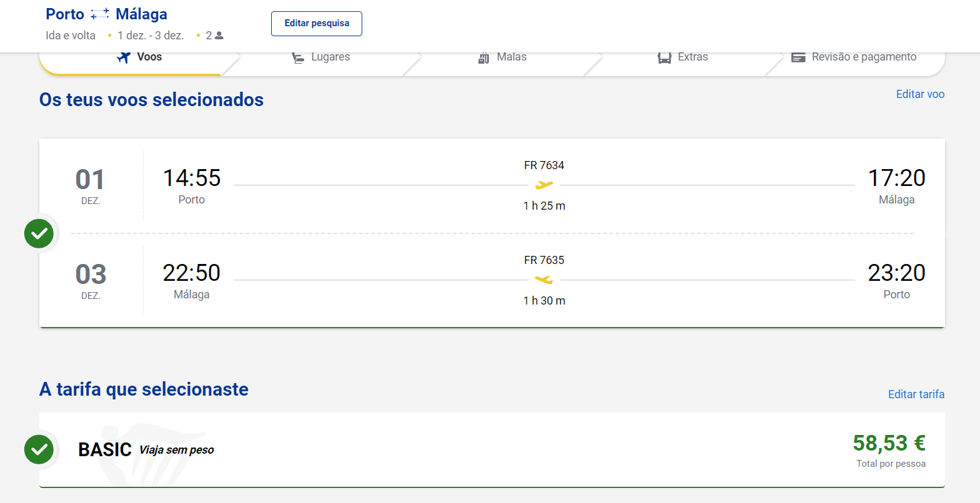Click the round-trip arrows icon between cities
The image size is (980, 503).
pyautogui.click(x=100, y=14)
